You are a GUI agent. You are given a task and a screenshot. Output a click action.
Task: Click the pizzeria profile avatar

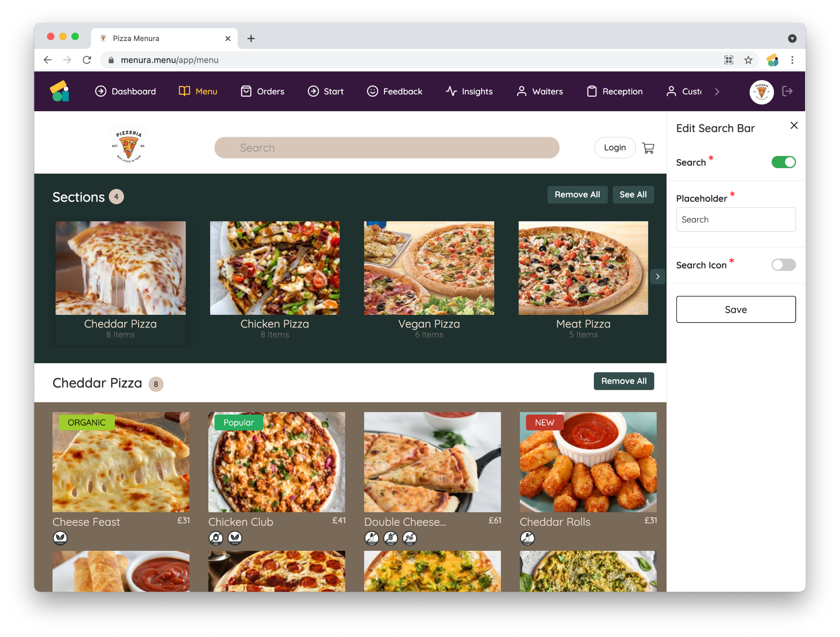pyautogui.click(x=761, y=92)
